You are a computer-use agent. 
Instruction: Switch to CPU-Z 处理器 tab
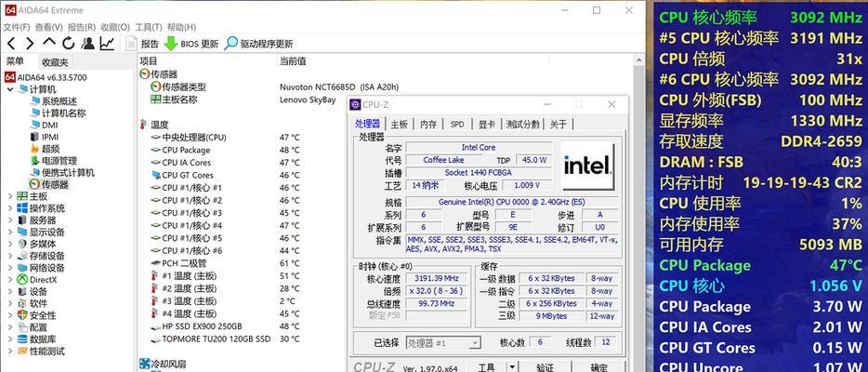(368, 124)
